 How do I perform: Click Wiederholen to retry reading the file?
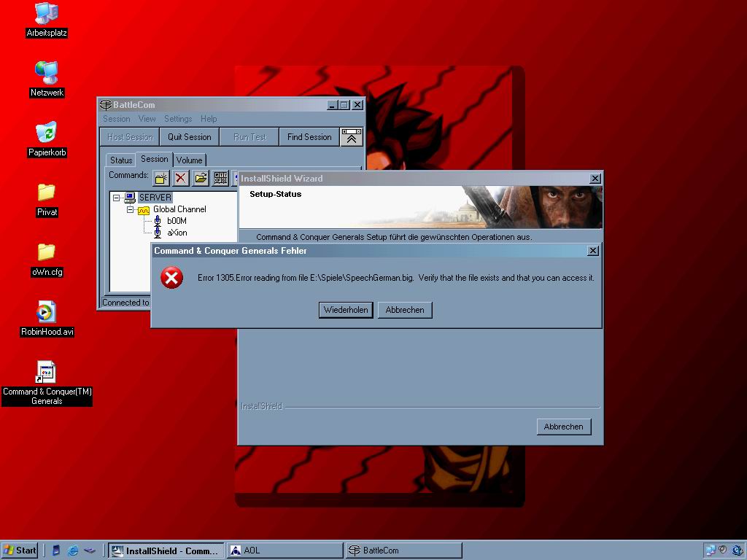coord(346,310)
